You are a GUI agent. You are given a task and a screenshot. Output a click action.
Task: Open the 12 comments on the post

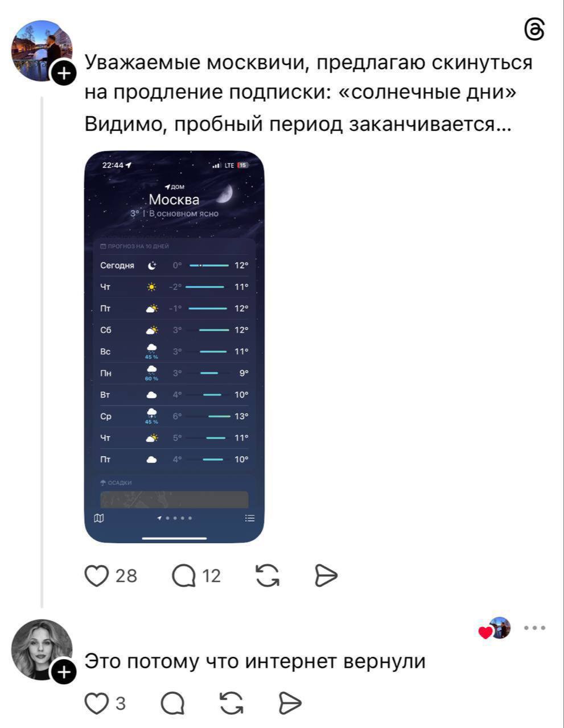pos(184,576)
